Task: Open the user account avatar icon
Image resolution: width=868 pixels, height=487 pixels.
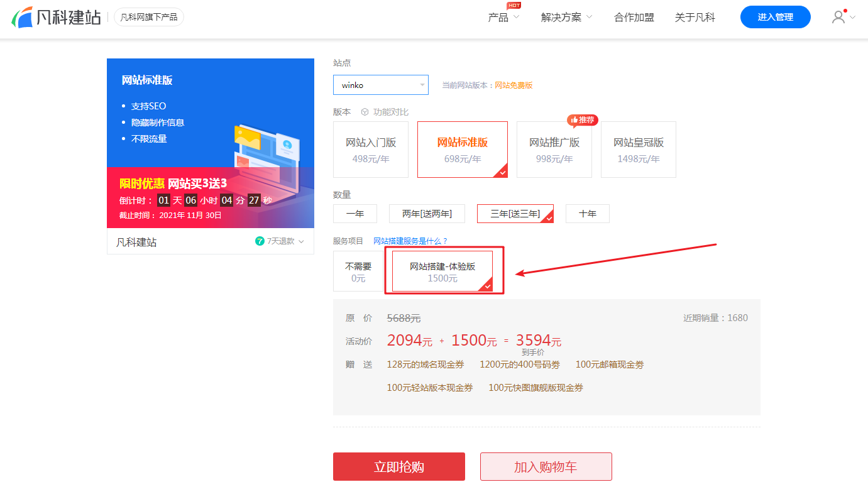Action: pos(838,17)
